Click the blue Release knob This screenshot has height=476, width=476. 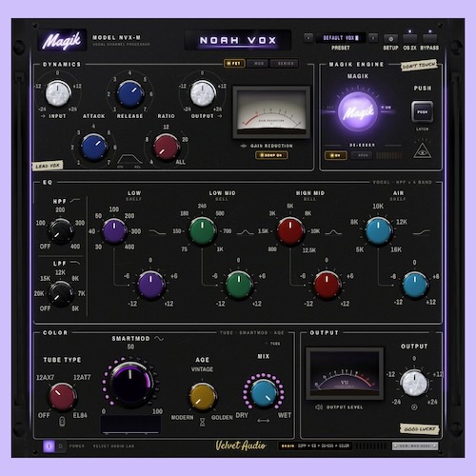(129, 93)
